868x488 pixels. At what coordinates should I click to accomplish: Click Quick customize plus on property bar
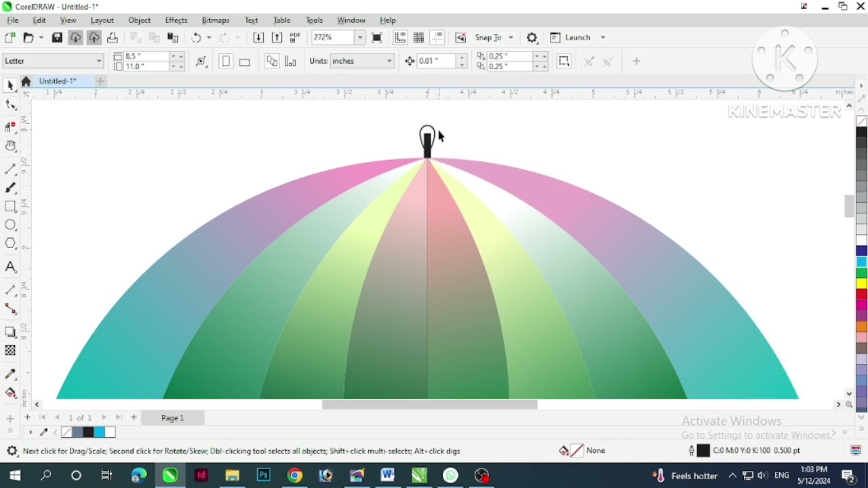(636, 62)
